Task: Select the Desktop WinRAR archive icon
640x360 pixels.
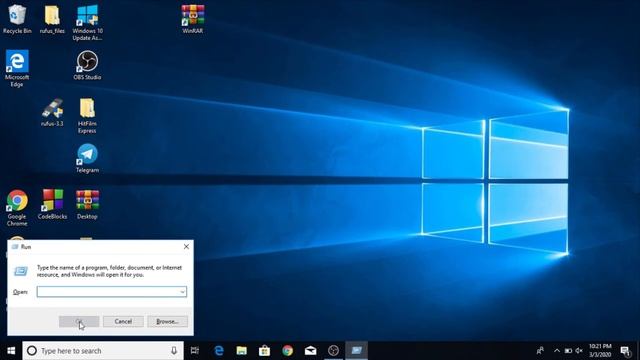Action: (87, 204)
